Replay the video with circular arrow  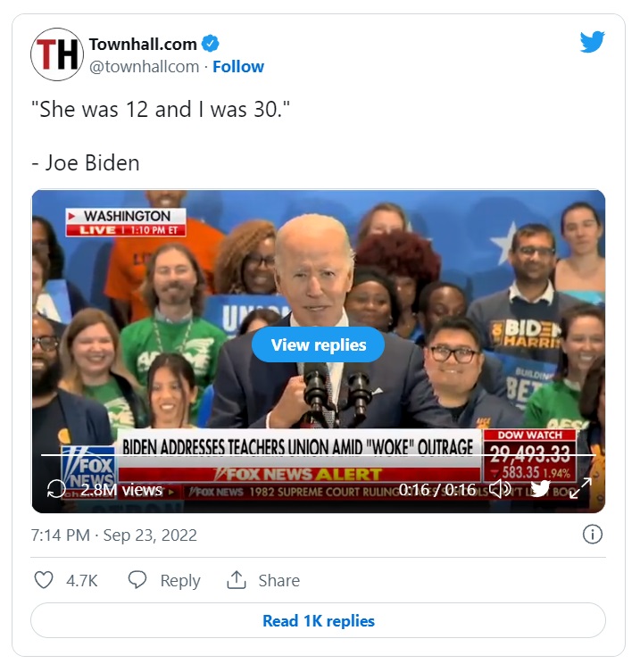[x=56, y=489]
